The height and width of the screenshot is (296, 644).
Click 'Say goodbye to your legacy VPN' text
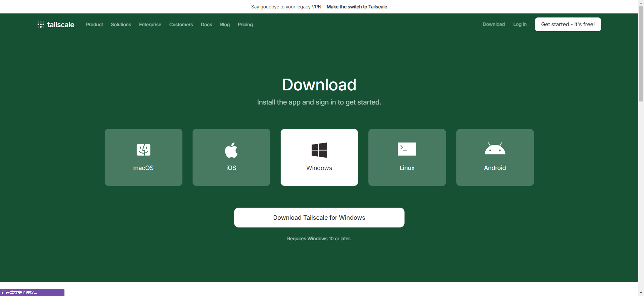(x=286, y=7)
